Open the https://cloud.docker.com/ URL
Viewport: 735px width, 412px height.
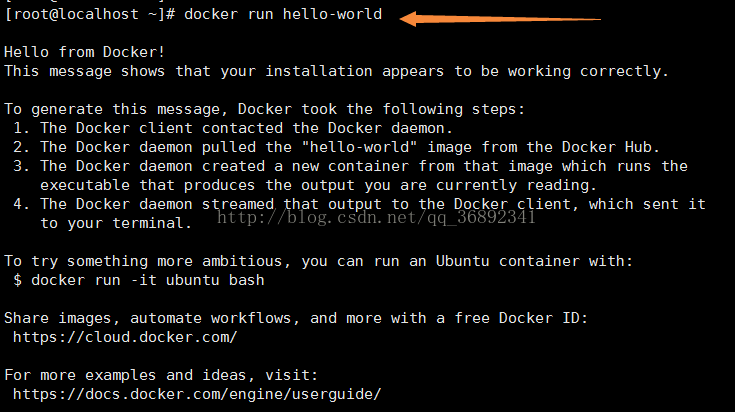tap(125, 337)
